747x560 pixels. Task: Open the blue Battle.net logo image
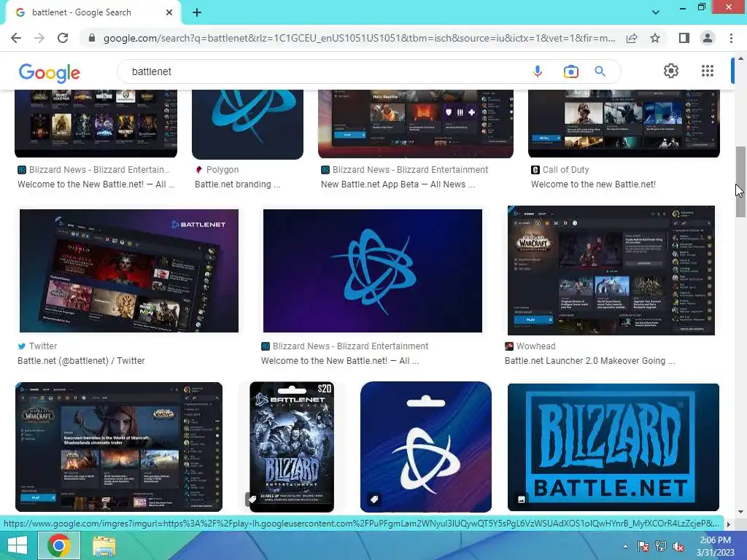point(373,271)
